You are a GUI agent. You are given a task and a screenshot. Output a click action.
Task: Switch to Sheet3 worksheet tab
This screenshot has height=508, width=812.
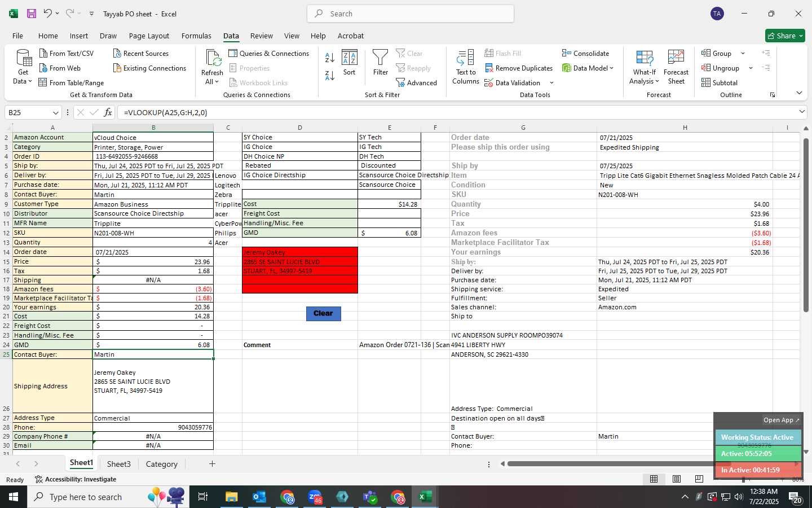tap(119, 464)
